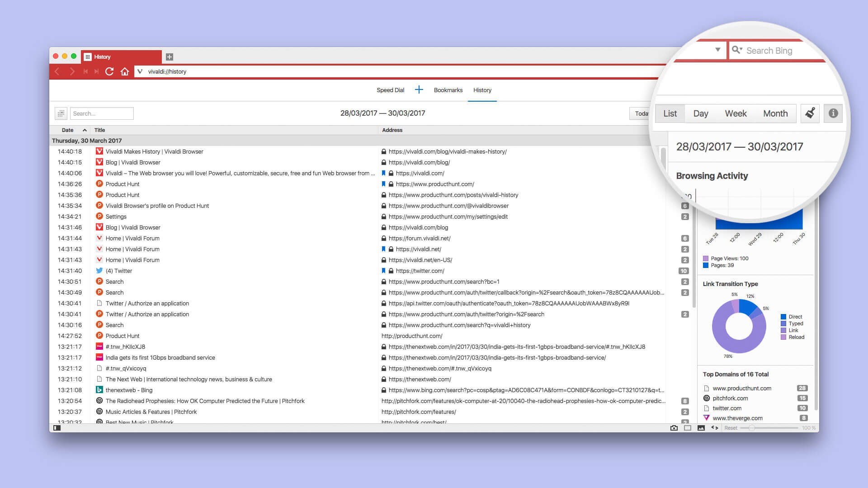Click the new tab plus button
868x488 pixels.
170,56
